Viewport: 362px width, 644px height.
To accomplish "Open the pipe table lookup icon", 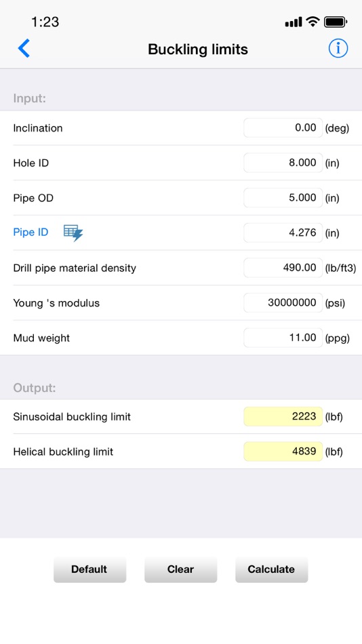I will coord(73,233).
